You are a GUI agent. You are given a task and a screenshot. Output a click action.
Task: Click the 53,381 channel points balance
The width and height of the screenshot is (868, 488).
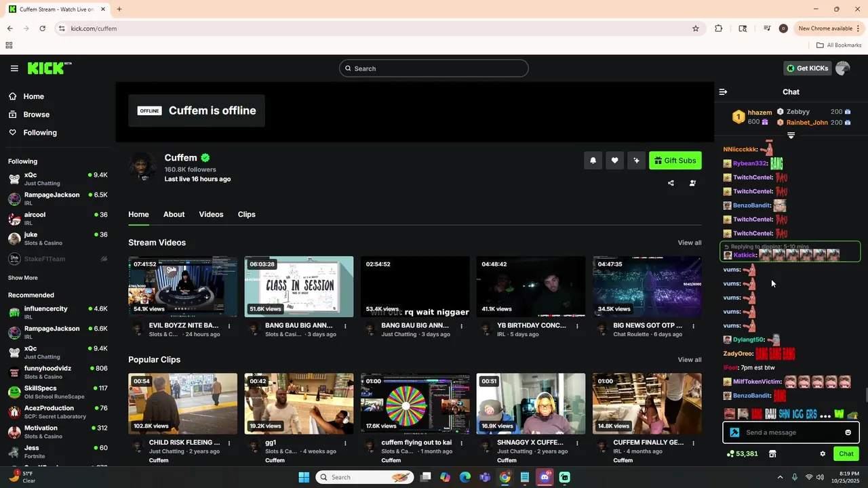[743, 454]
